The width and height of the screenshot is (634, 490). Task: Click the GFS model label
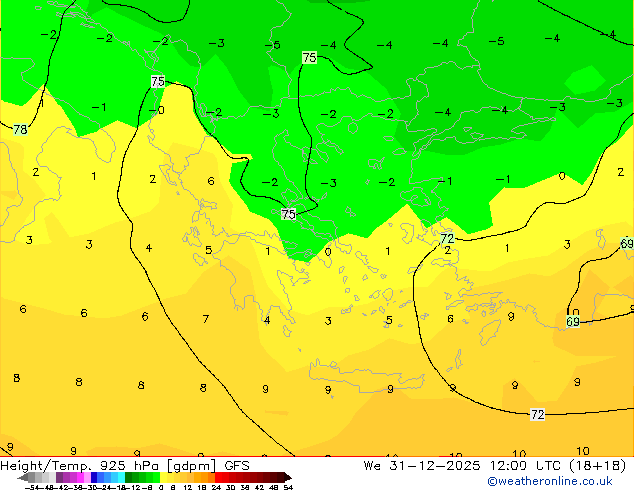tap(237, 466)
